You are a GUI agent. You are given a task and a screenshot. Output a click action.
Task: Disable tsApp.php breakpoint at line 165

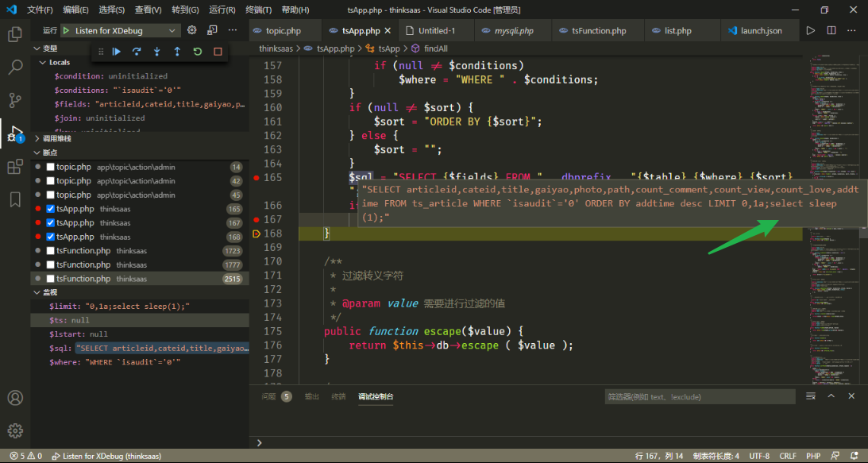coord(50,209)
